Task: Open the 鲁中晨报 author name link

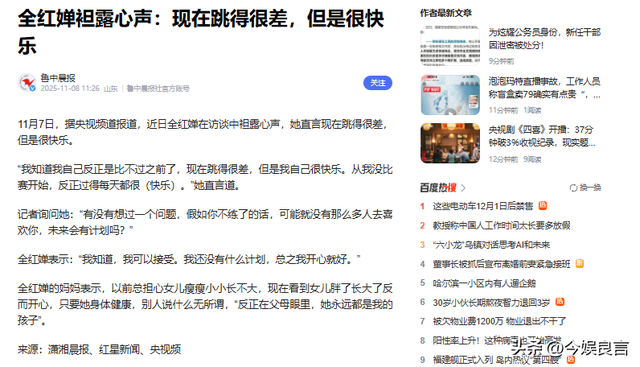Action: [x=58, y=78]
